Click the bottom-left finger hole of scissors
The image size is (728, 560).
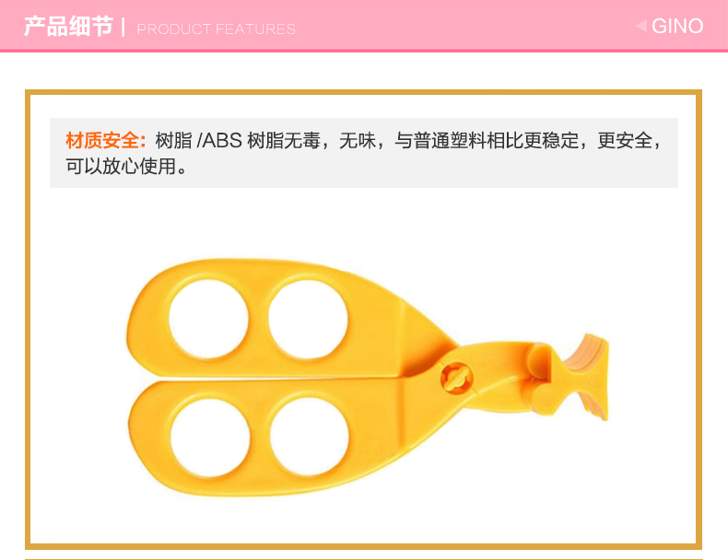tap(210, 437)
